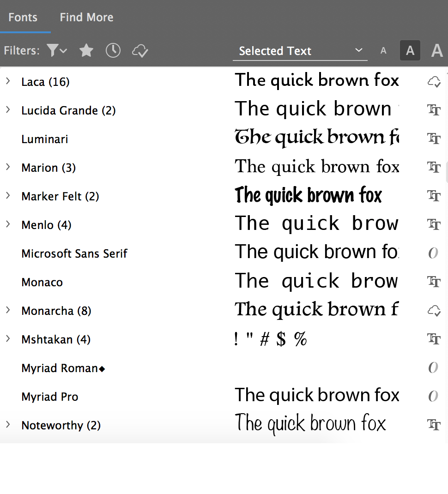
Task: Select the small sample size A
Action: 383,51
